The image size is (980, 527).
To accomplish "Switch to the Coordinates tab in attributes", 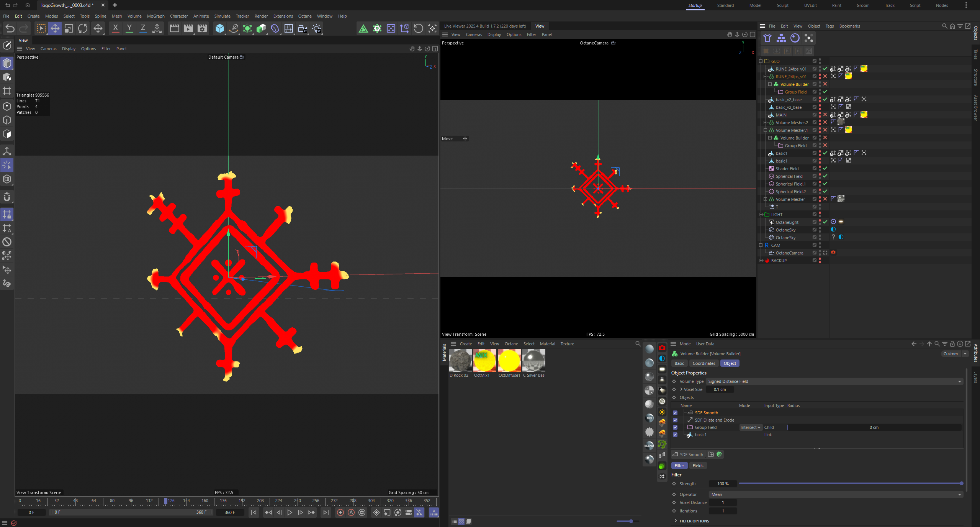I will (x=704, y=363).
